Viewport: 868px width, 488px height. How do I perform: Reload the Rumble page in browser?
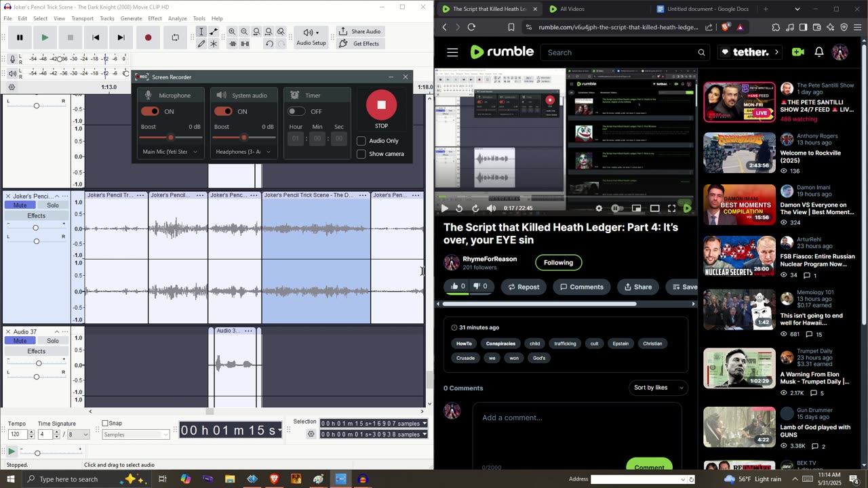click(x=471, y=27)
